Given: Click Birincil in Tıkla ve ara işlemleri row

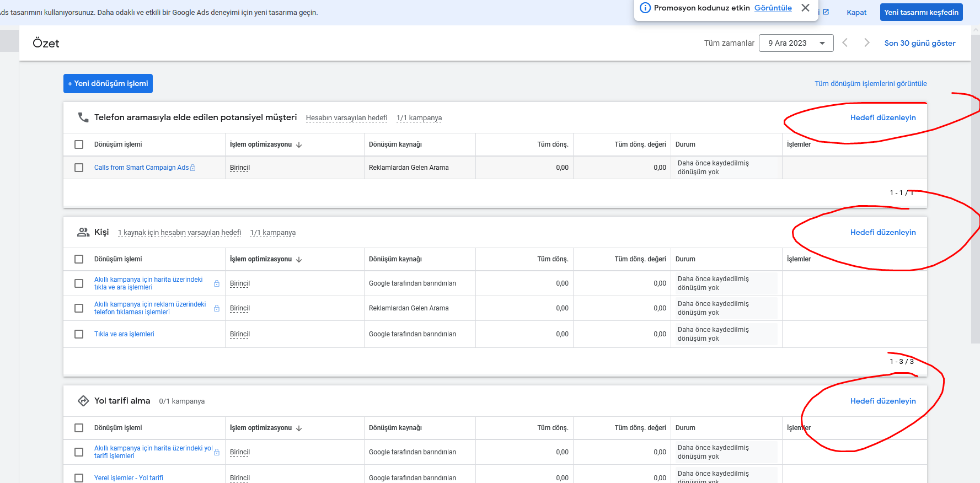Looking at the screenshot, I should click(x=240, y=334).
